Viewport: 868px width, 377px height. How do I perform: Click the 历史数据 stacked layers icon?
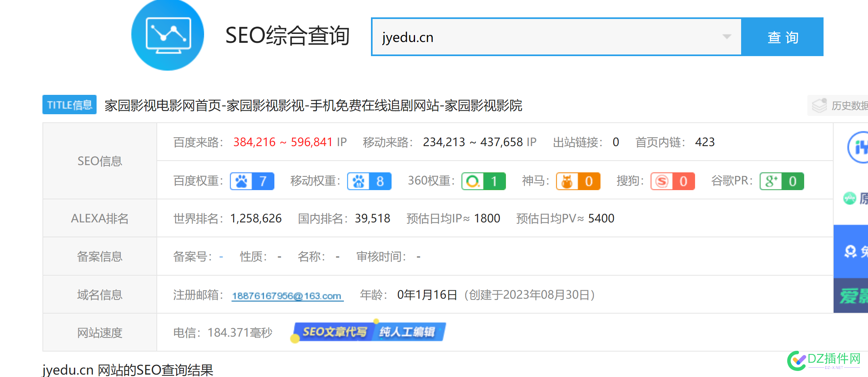tap(820, 105)
